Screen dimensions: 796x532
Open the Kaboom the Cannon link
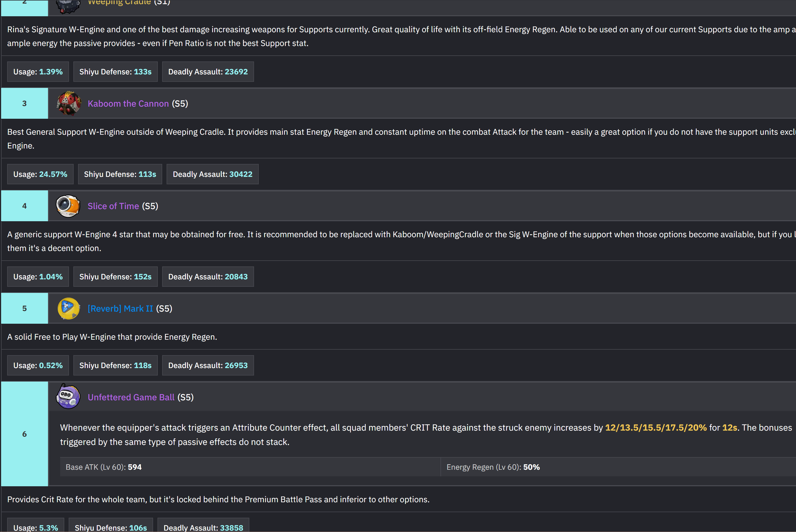point(128,104)
